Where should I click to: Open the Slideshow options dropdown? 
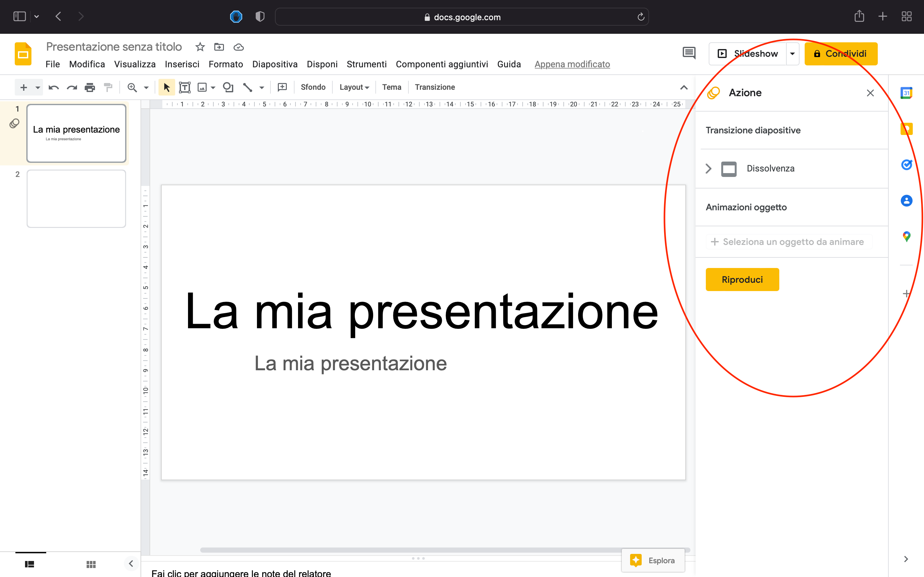(793, 54)
